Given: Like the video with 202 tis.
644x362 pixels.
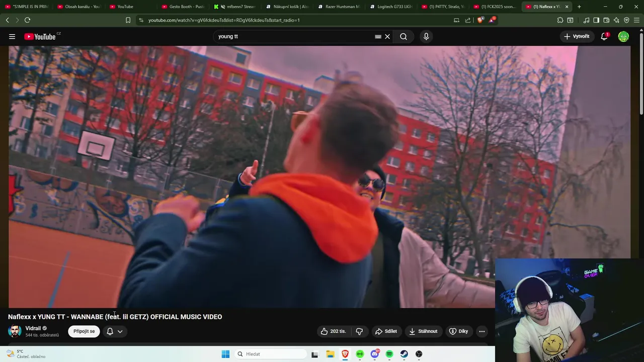Looking at the screenshot, I should coord(334,331).
